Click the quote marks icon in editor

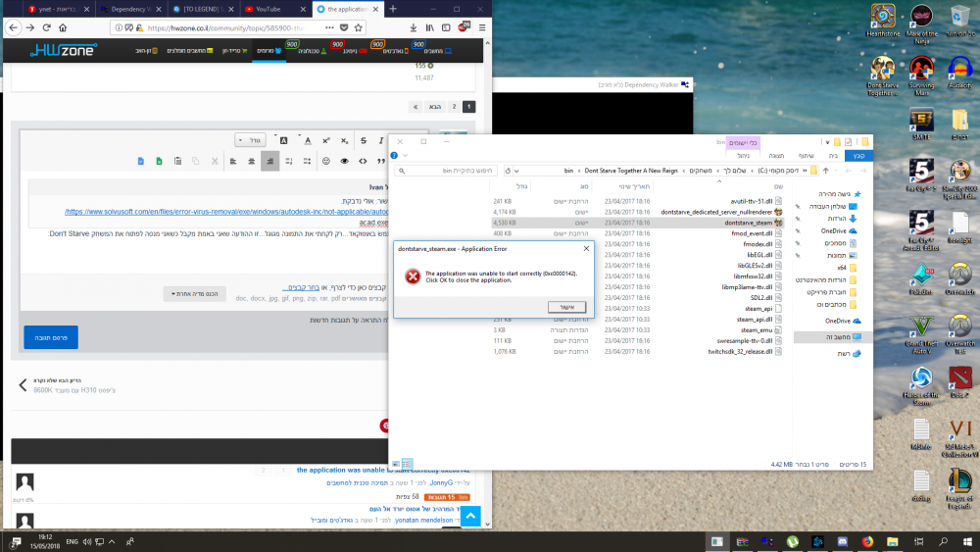click(x=380, y=162)
